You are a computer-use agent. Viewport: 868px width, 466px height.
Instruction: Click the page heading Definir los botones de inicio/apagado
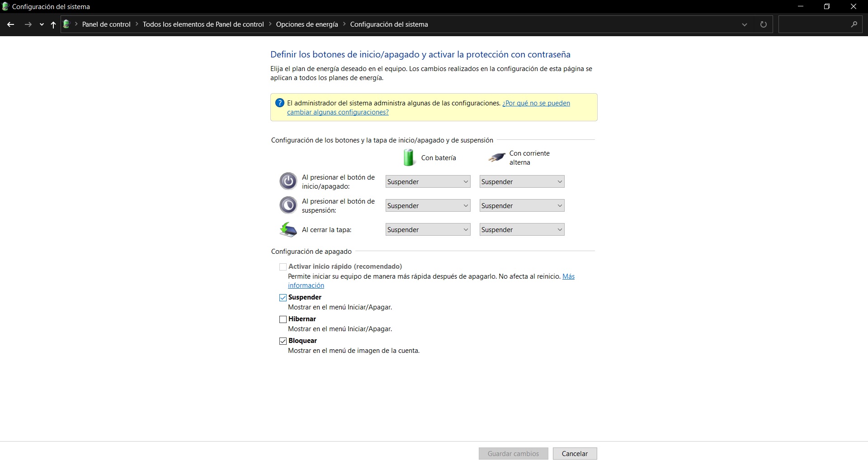coord(420,55)
